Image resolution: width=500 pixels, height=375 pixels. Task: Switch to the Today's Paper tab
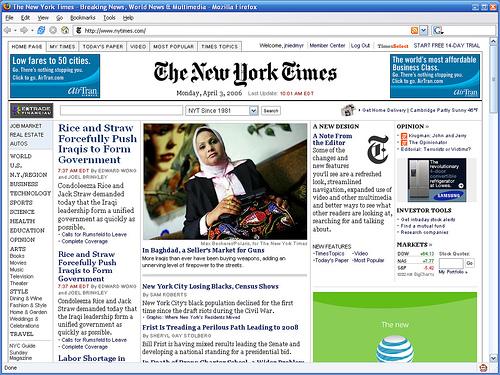coord(103,47)
